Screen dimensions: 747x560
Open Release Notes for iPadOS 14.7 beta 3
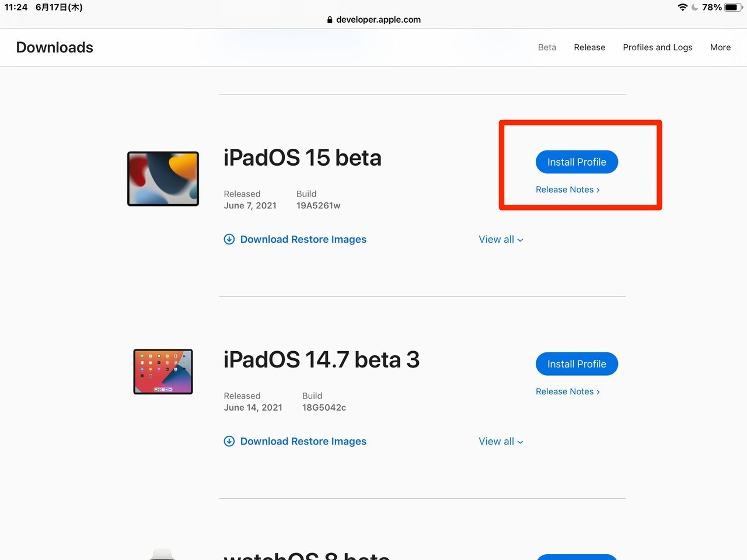click(567, 391)
